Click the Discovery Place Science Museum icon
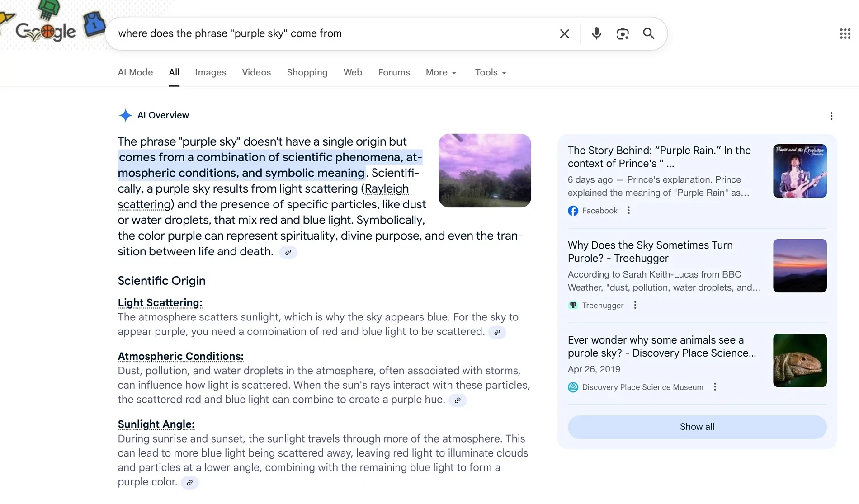The height and width of the screenshot is (504, 859). coord(573,387)
